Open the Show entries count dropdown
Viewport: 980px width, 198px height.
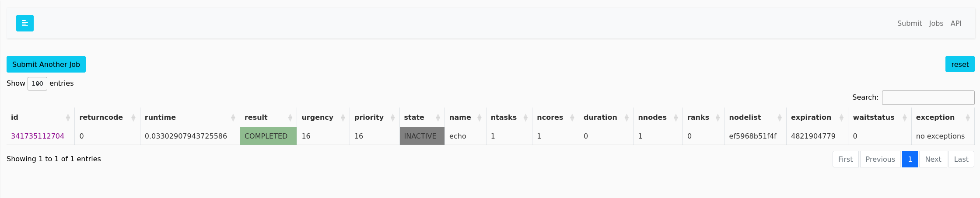pos(37,83)
